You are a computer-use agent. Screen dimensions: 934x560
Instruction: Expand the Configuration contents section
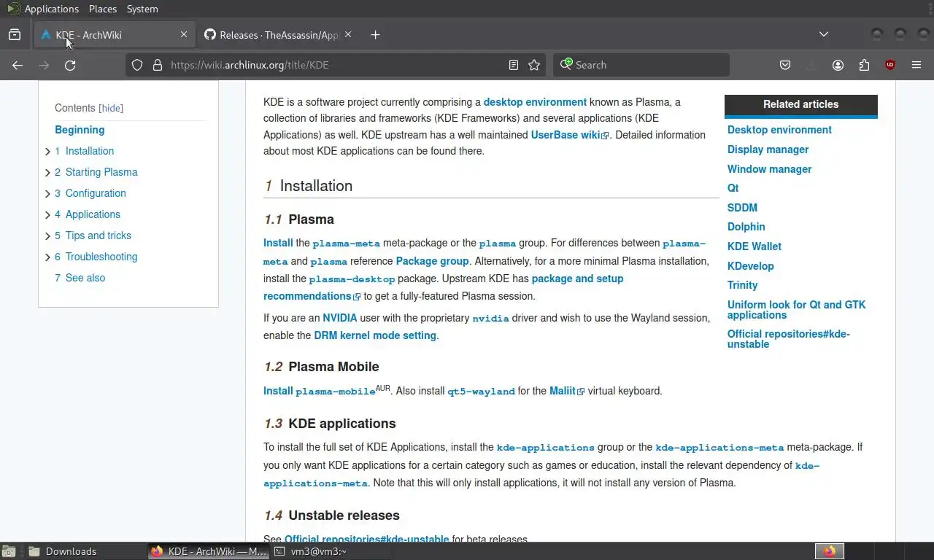47,194
